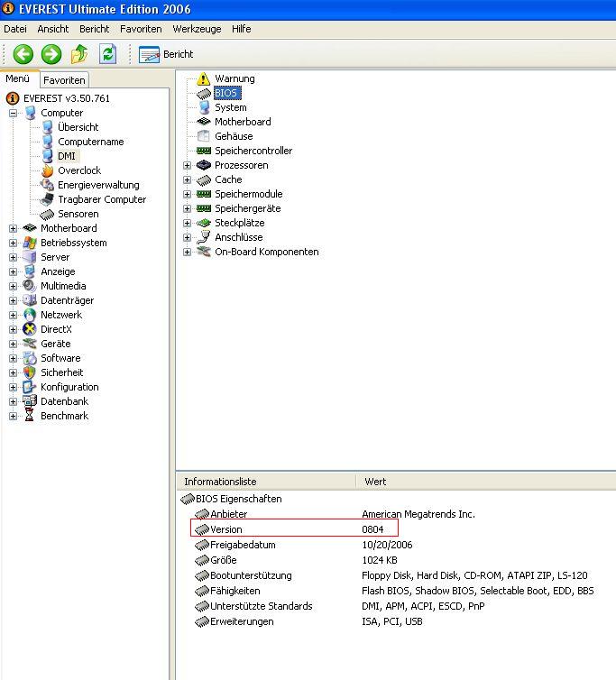616x680 pixels.
Task: Open the Bericht menu in menu bar
Action: (94, 29)
